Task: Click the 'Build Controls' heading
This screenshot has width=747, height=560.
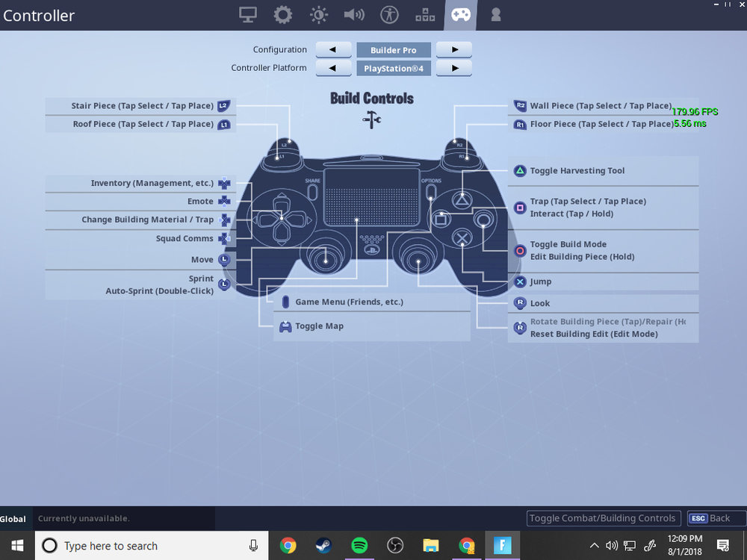Action: [371, 99]
